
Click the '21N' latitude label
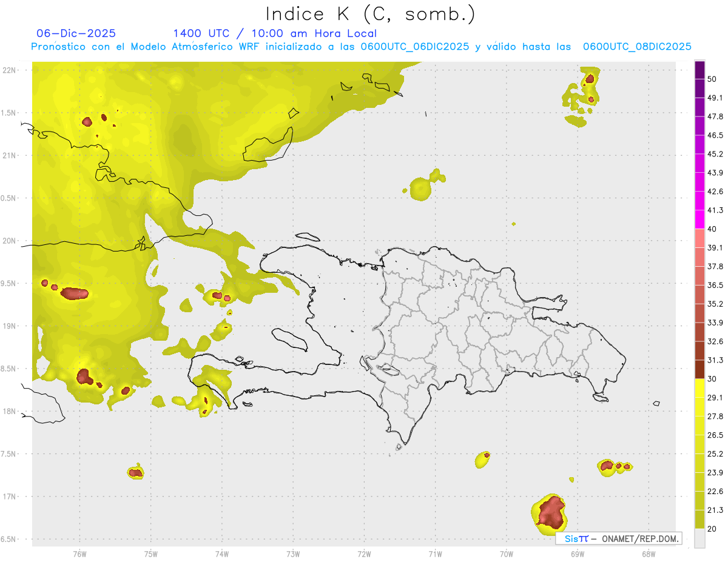[x=10, y=155]
